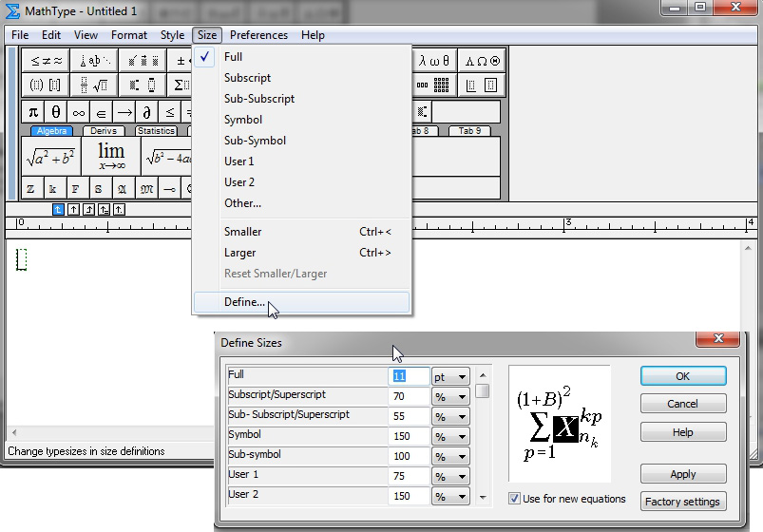Screen dimensions: 763x532
Task: Open the spaces and ellipses palette
Action: pyautogui.click(x=94, y=61)
